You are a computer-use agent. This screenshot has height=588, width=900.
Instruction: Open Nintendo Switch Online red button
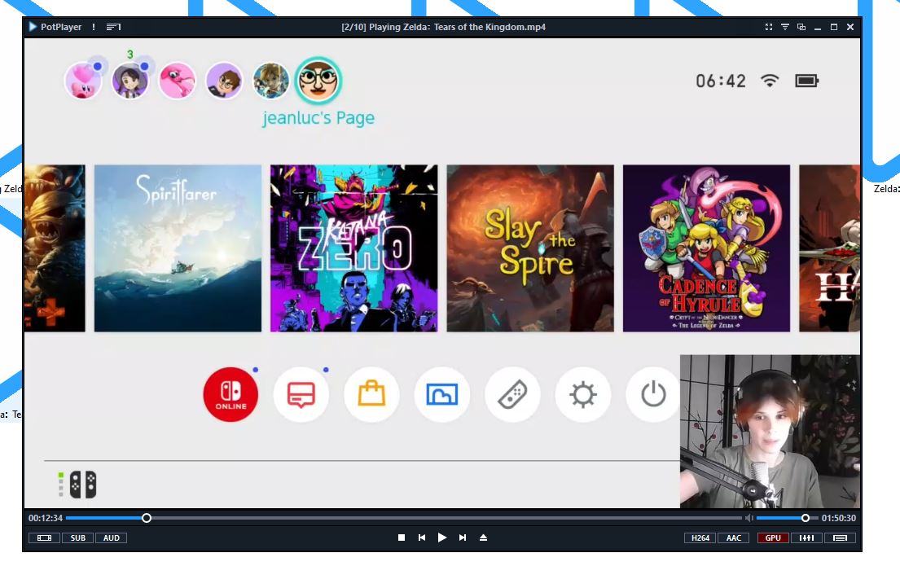tap(230, 395)
